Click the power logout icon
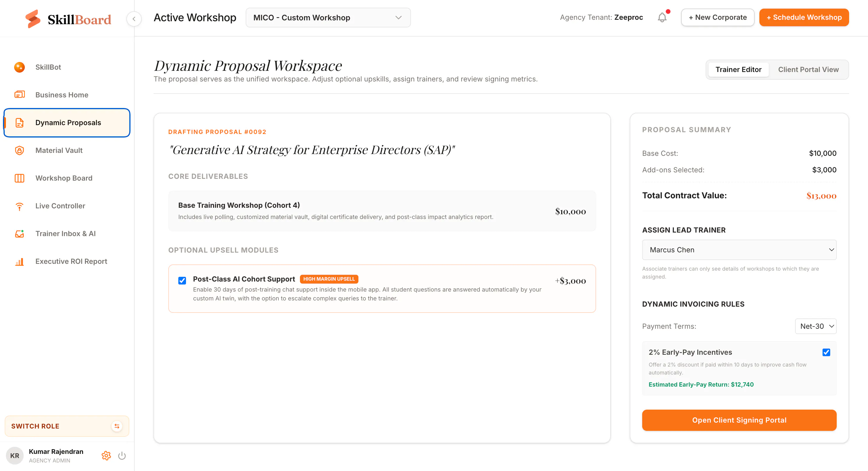This screenshot has width=868, height=471. 122,456
